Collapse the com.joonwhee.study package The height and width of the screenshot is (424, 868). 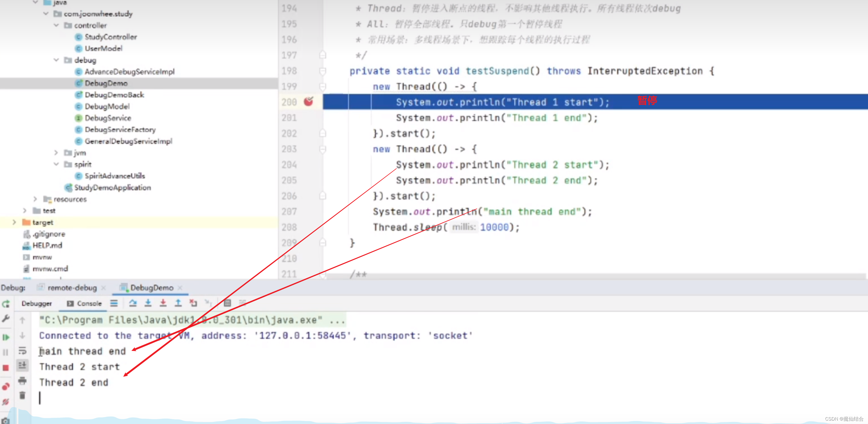pos(46,14)
